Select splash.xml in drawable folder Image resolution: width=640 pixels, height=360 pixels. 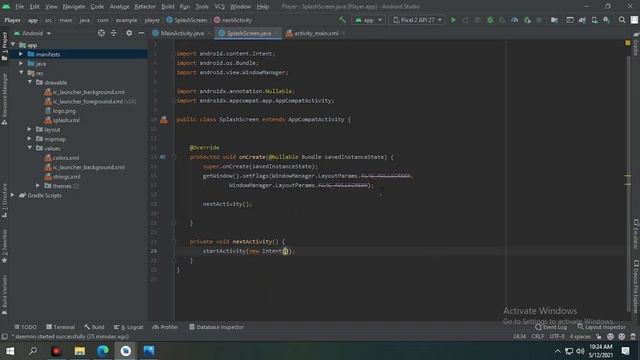[x=62, y=120]
